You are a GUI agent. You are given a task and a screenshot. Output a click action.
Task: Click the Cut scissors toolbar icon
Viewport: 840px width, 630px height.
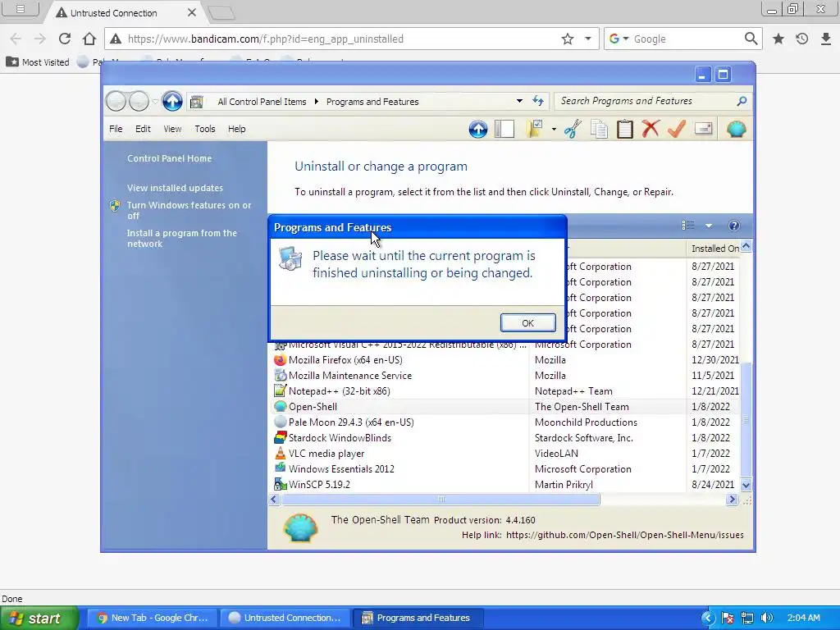[x=573, y=129]
